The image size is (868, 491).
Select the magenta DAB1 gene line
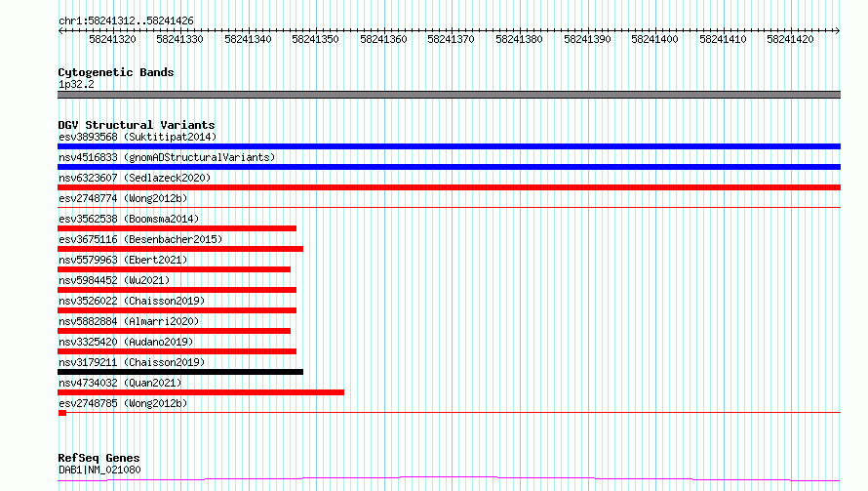[x=449, y=479]
